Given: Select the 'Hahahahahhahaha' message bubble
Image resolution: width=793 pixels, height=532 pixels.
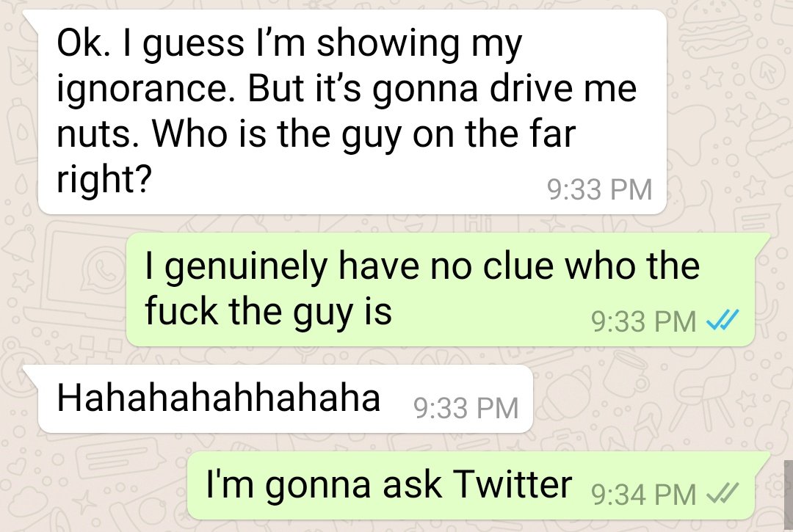Looking at the screenshot, I should (285, 398).
